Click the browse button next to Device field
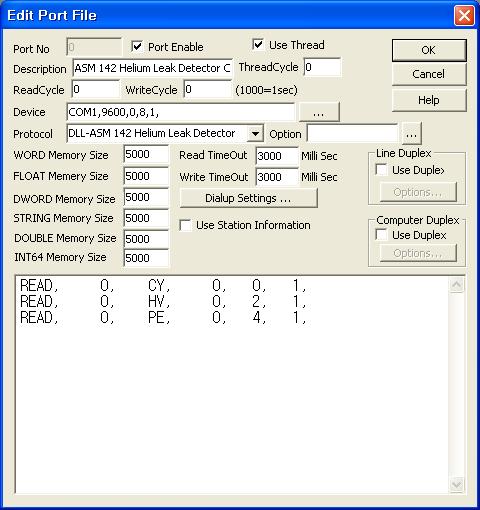 [x=319, y=112]
